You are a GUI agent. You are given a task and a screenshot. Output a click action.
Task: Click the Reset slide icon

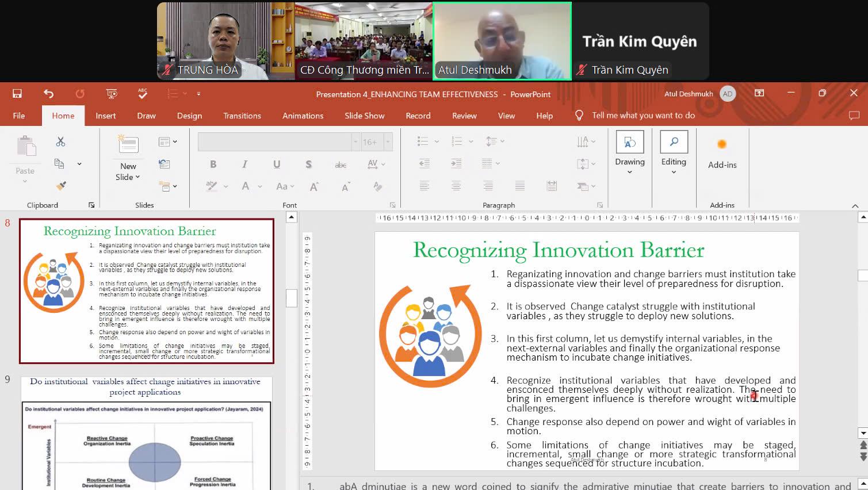click(x=165, y=164)
